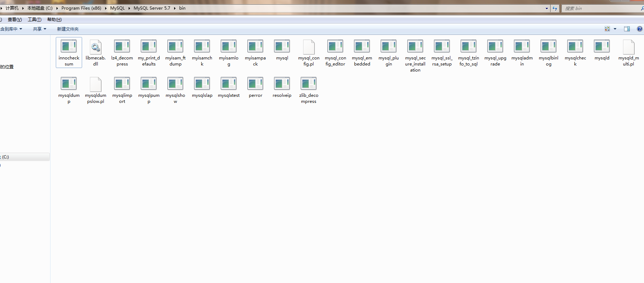Navigate to the MySQL breadcrumb folder
644x283 pixels.
117,8
